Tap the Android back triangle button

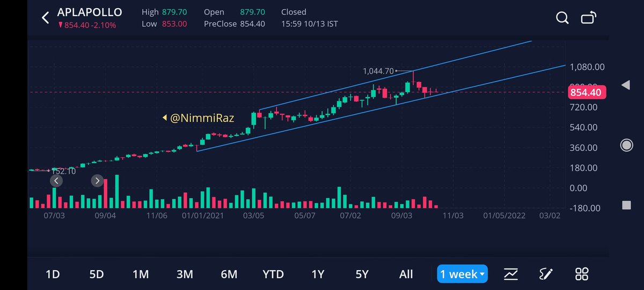point(625,85)
